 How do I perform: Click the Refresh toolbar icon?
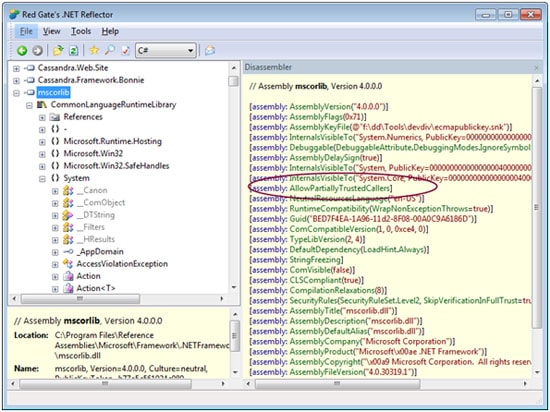(x=73, y=50)
